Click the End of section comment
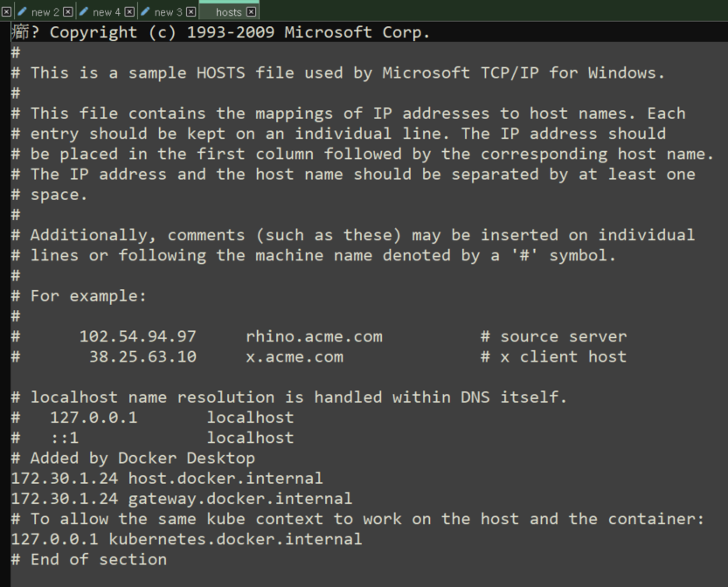The height and width of the screenshot is (587, 728). [x=87, y=559]
